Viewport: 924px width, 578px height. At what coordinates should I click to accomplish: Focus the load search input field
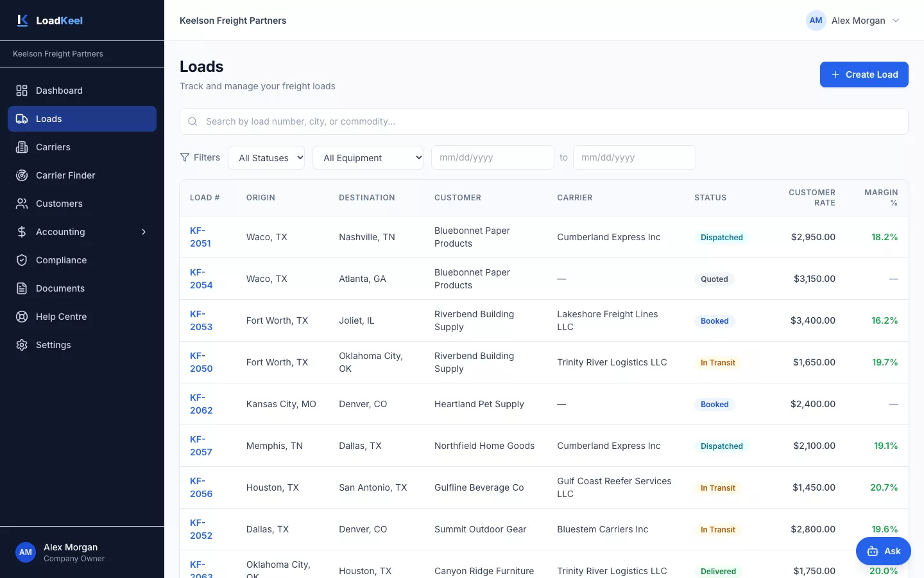point(544,121)
